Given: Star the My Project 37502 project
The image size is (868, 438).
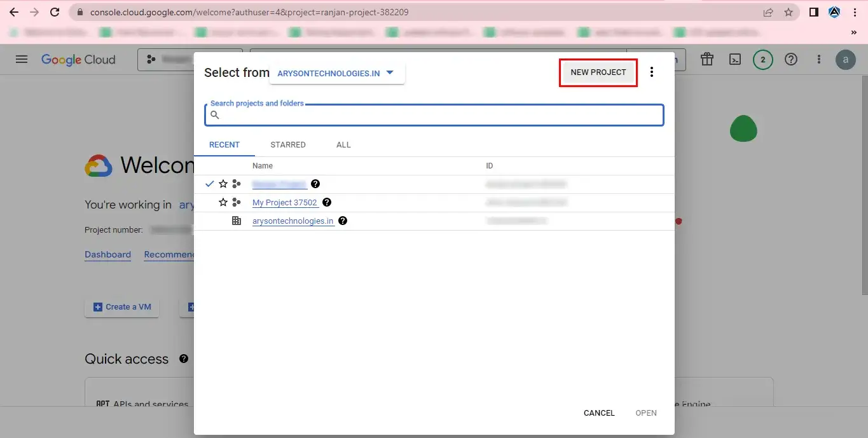Looking at the screenshot, I should point(223,202).
